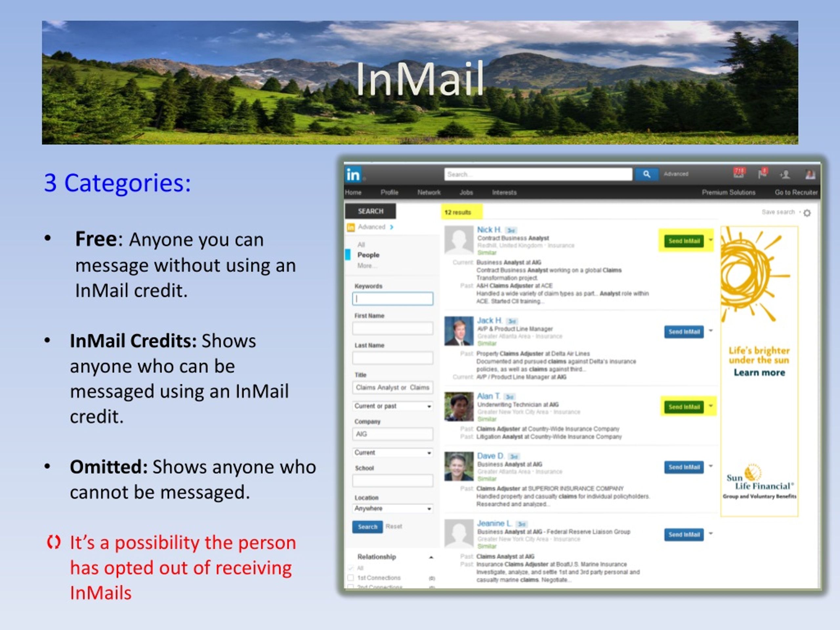Open the profile photo account icon
The height and width of the screenshot is (630, 840).
point(810,174)
